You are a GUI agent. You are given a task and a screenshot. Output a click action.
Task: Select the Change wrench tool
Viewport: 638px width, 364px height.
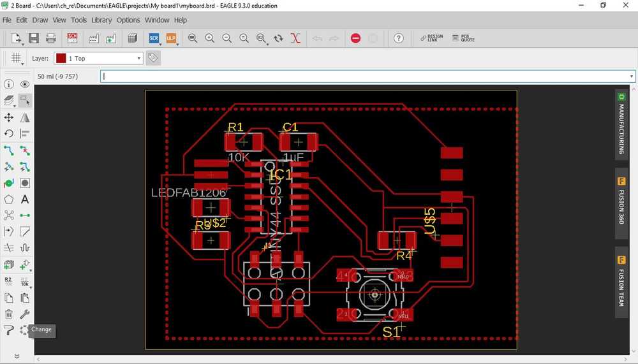coord(25,314)
